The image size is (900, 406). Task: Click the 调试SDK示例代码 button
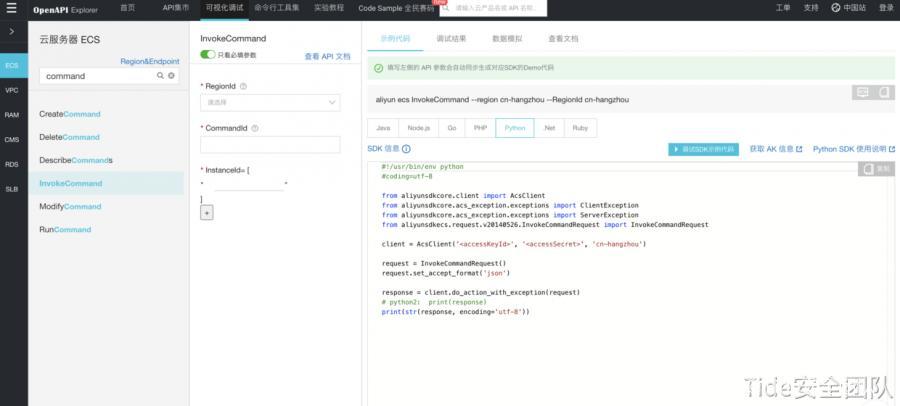pyautogui.click(x=703, y=149)
